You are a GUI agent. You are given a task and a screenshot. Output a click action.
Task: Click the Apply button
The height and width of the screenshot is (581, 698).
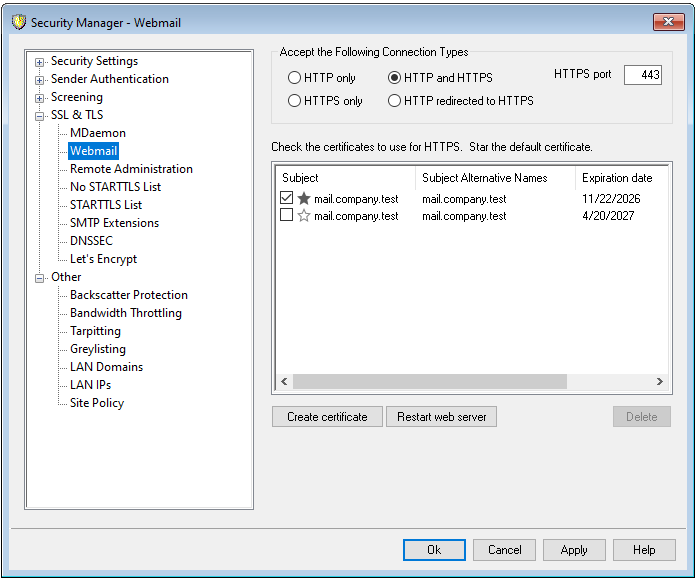click(x=574, y=550)
